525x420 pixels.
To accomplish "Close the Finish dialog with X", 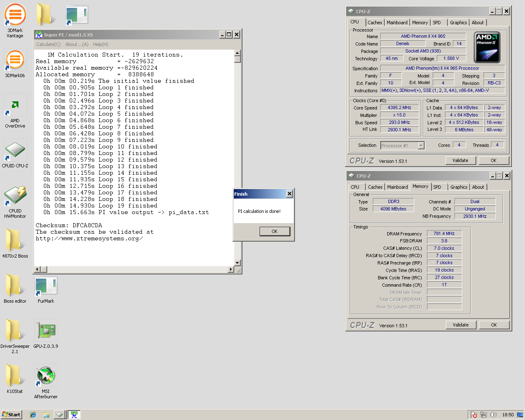I will pyautogui.click(x=290, y=194).
